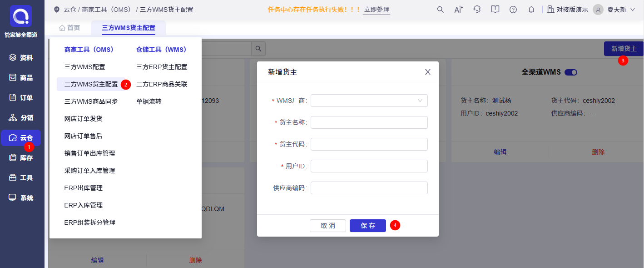The height and width of the screenshot is (268, 644).
Task: Select 三方WMS货主配置 in the menu
Action: tap(91, 84)
